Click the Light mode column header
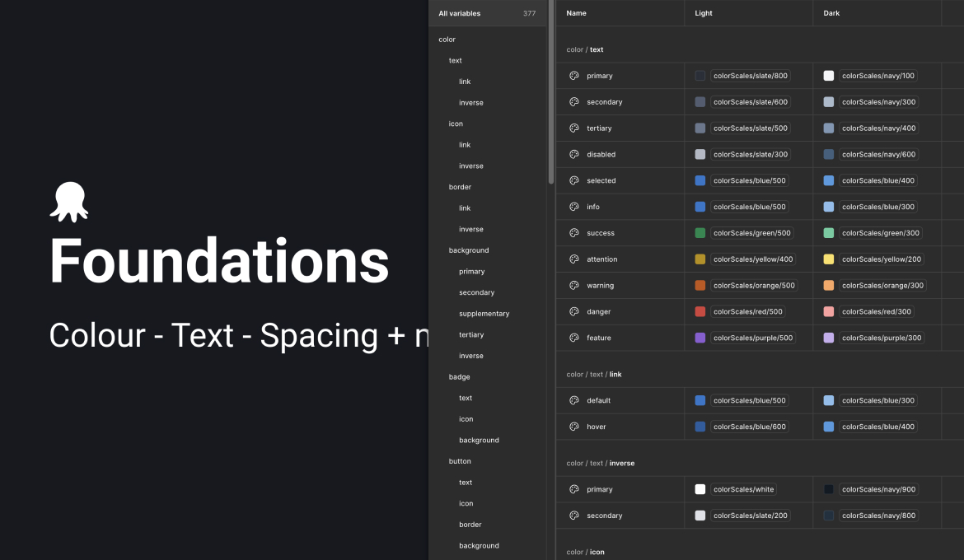 704,13
